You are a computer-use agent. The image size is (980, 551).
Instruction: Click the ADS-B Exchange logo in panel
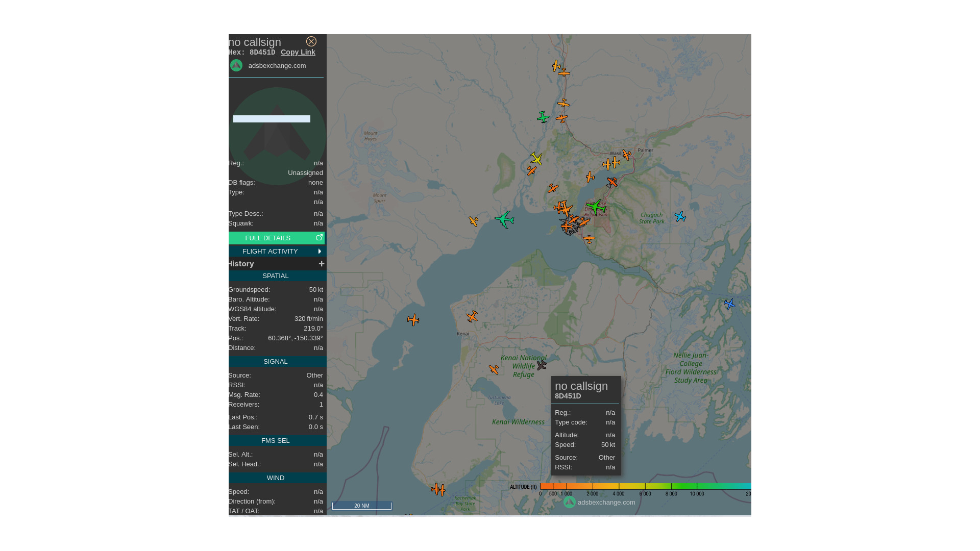236,65
